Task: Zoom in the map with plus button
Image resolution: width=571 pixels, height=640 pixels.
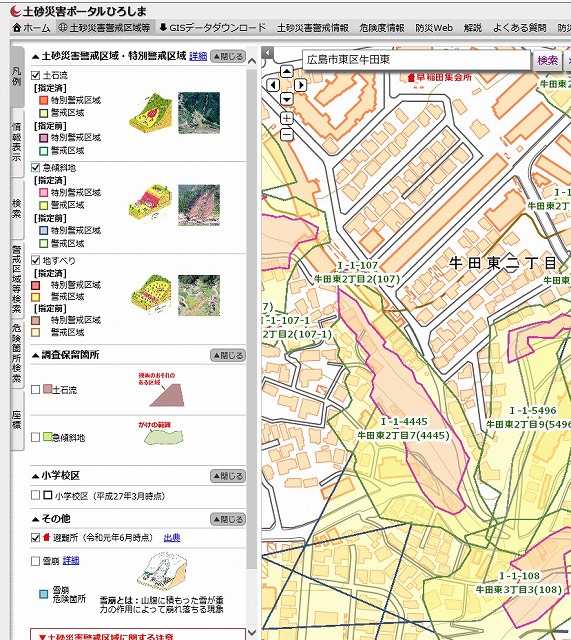Action: coord(287,118)
